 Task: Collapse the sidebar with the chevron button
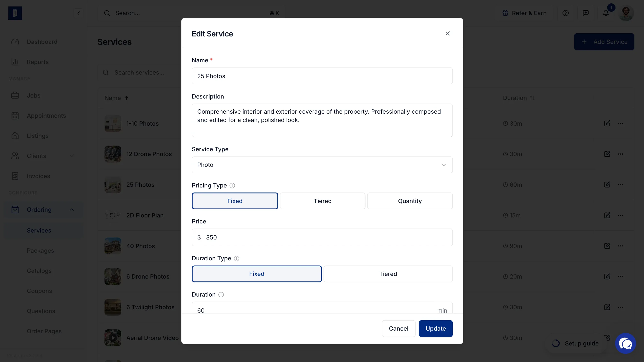click(x=78, y=13)
